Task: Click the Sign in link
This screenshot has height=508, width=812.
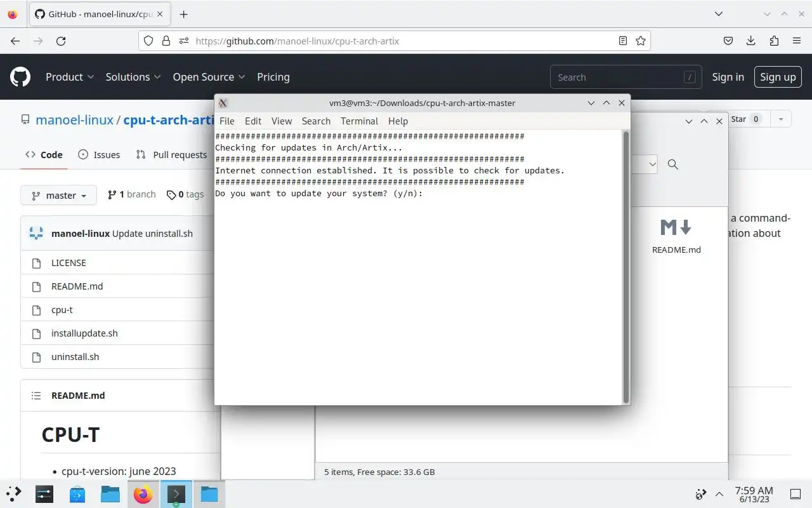Action: (728, 77)
